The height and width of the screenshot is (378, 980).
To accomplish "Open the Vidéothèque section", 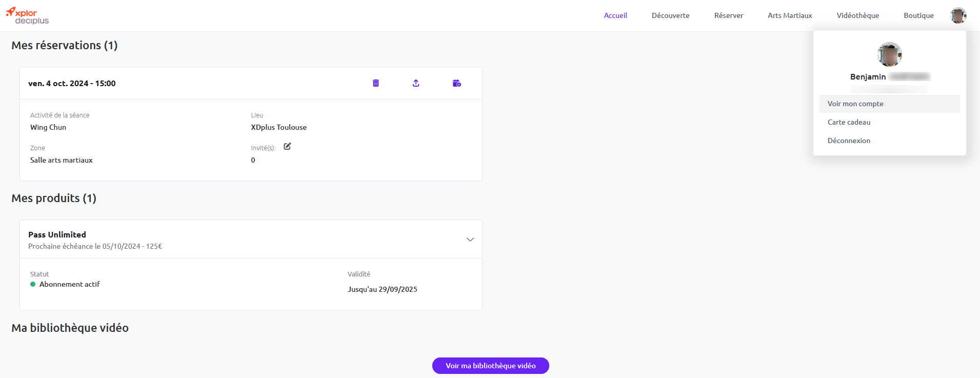I will click(x=857, y=15).
